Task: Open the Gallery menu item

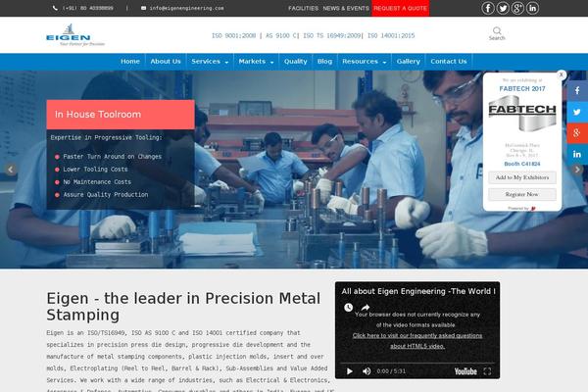Action: 409,62
